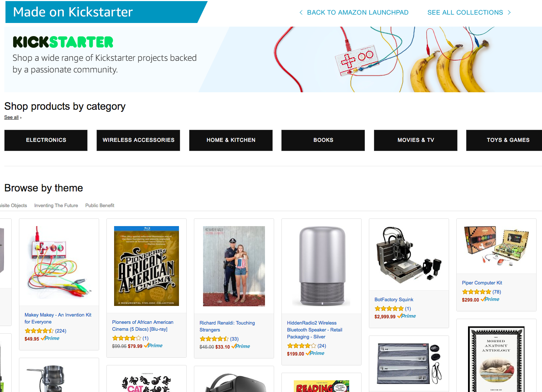The height and width of the screenshot is (392, 542).
Task: Switch to Public Benefit theme tab
Action: 100,206
